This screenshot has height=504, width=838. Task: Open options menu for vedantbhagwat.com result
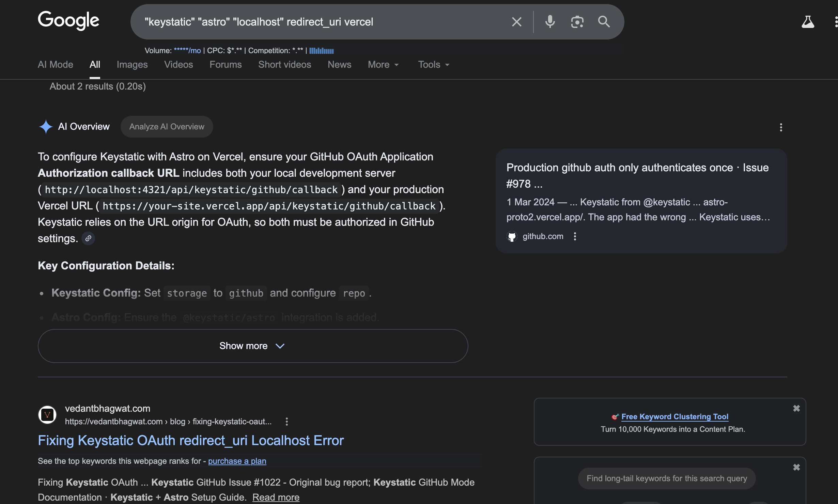coord(287,422)
